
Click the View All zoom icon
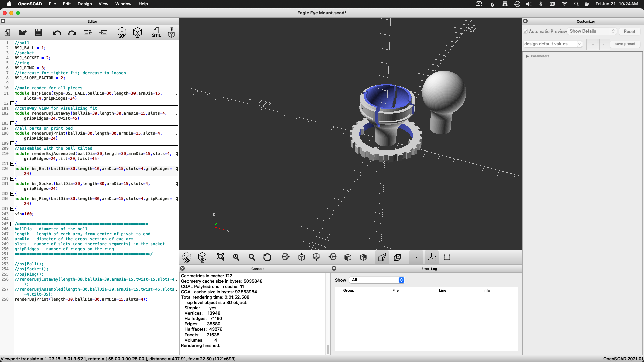click(220, 257)
